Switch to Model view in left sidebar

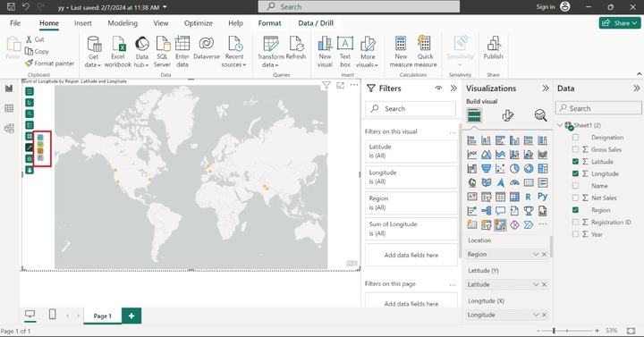coord(9,129)
